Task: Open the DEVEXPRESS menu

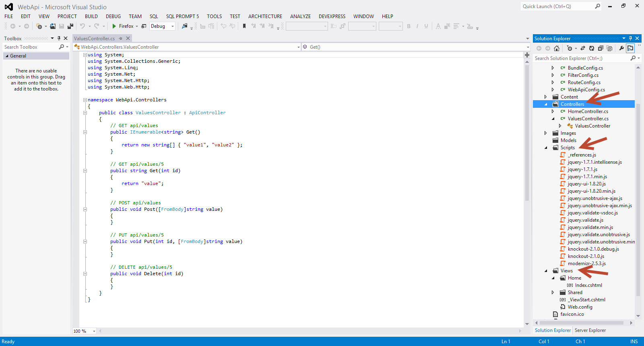Action: (332, 16)
